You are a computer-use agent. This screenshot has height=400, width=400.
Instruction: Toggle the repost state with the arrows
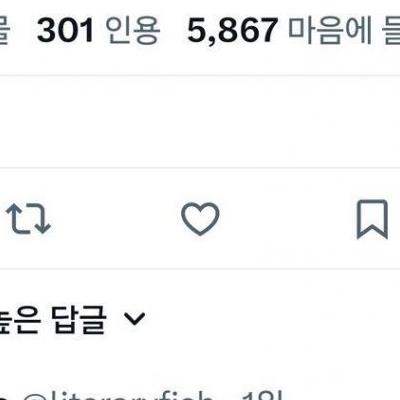click(x=28, y=218)
